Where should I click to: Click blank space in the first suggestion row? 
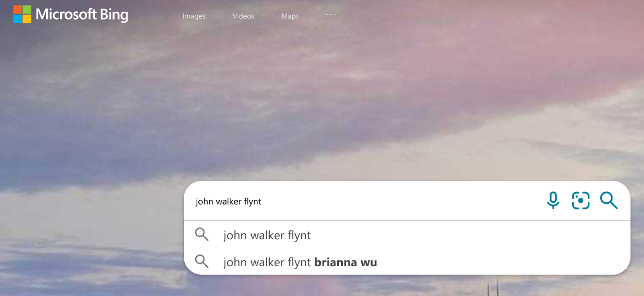[x=468, y=235]
